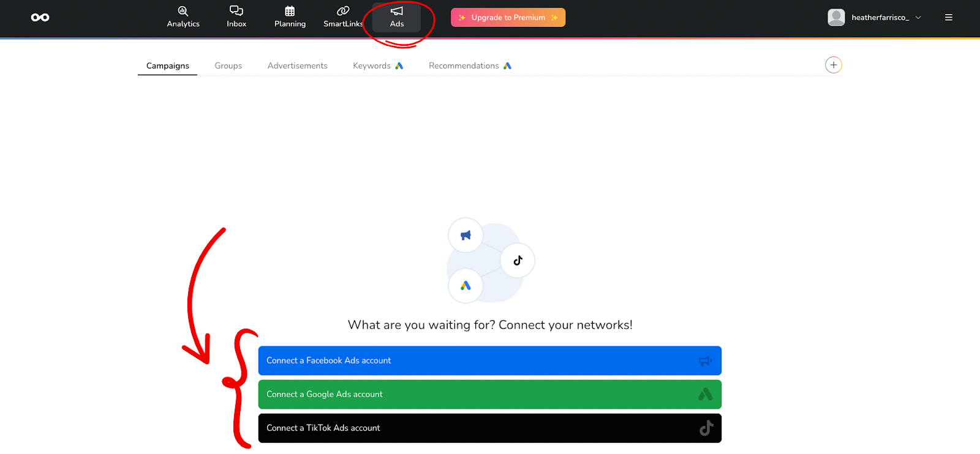This screenshot has width=980, height=454.
Task: Switch to the Campaigns tab
Action: tap(167, 65)
